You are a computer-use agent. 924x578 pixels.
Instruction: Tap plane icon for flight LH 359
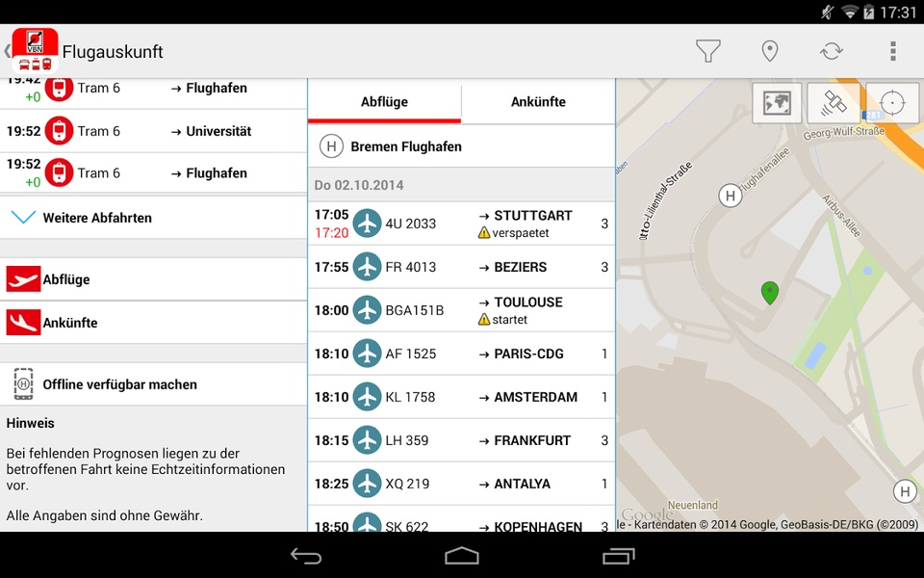(x=367, y=440)
